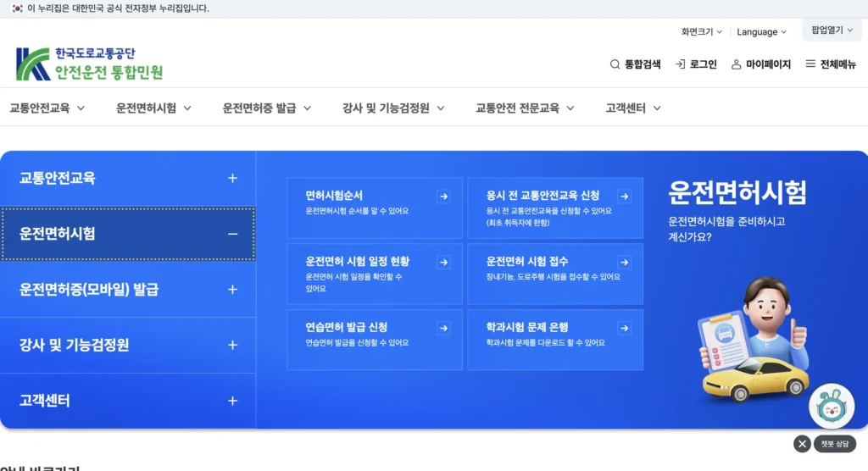Expand 운전면허증(모바일) 발급 plus icon
868x471 pixels.
(x=232, y=290)
